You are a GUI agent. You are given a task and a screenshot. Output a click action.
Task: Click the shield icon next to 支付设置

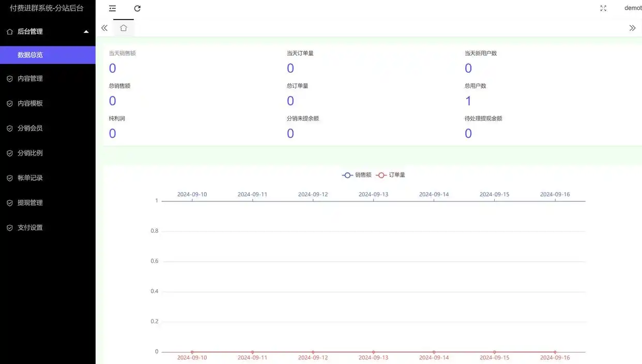point(9,228)
